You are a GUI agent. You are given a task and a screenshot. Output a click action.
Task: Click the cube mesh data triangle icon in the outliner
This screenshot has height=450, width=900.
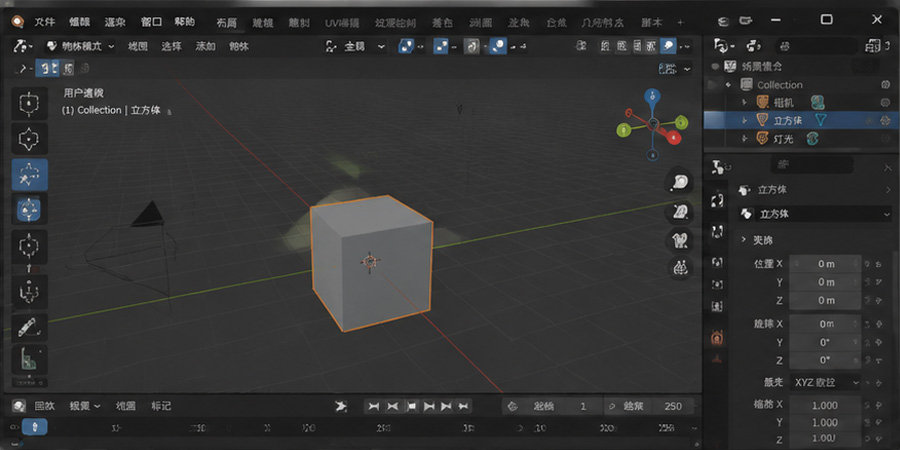pos(821,120)
